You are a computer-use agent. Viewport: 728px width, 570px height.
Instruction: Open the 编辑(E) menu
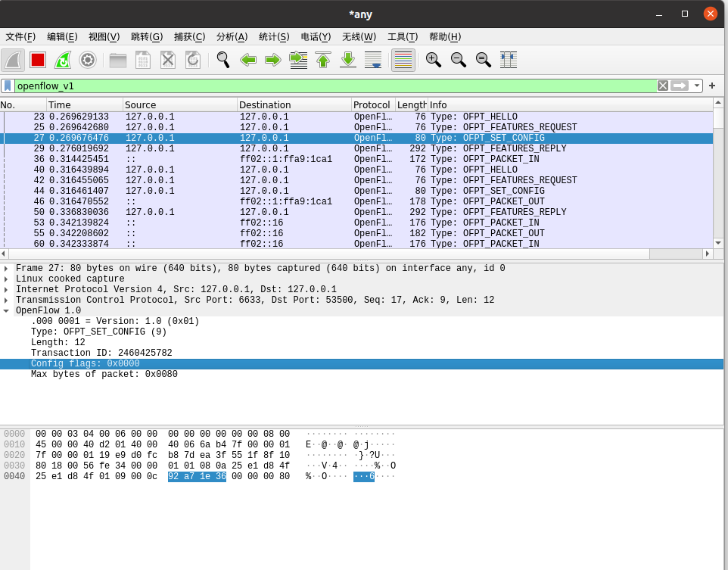click(x=62, y=36)
